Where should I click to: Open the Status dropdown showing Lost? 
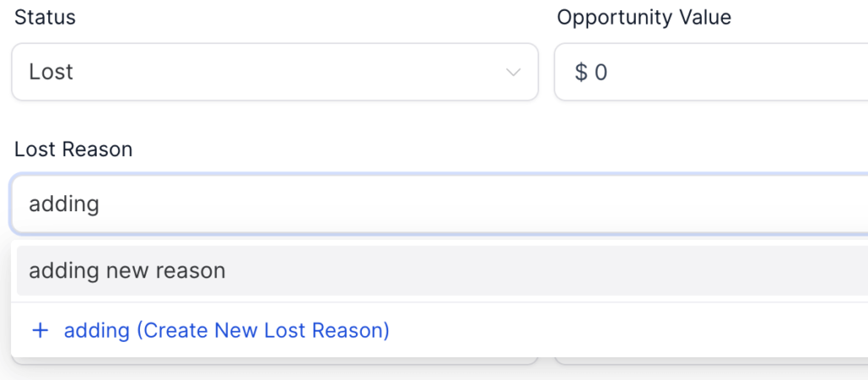pos(274,72)
